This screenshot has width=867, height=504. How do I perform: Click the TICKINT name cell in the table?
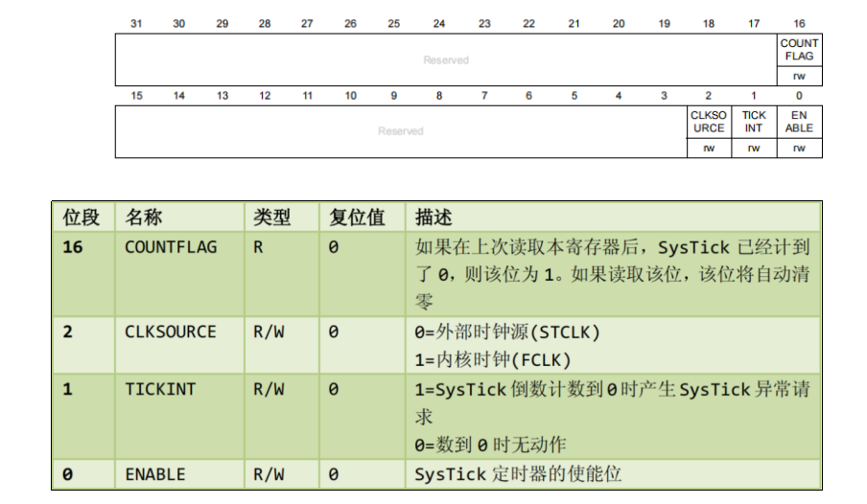pyautogui.click(x=160, y=389)
